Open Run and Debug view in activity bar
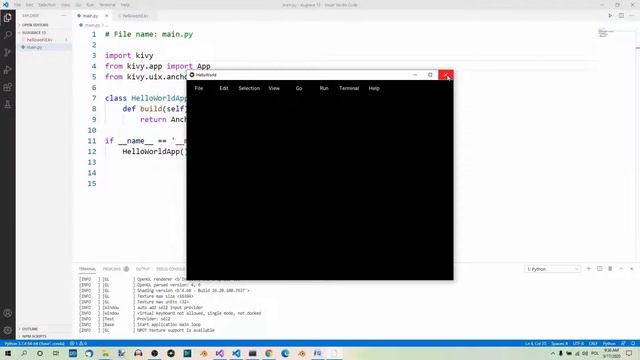 (7, 70)
